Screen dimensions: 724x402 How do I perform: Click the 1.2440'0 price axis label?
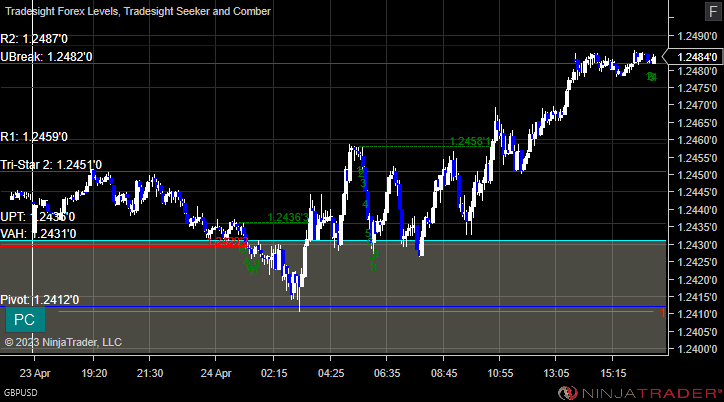coord(697,210)
